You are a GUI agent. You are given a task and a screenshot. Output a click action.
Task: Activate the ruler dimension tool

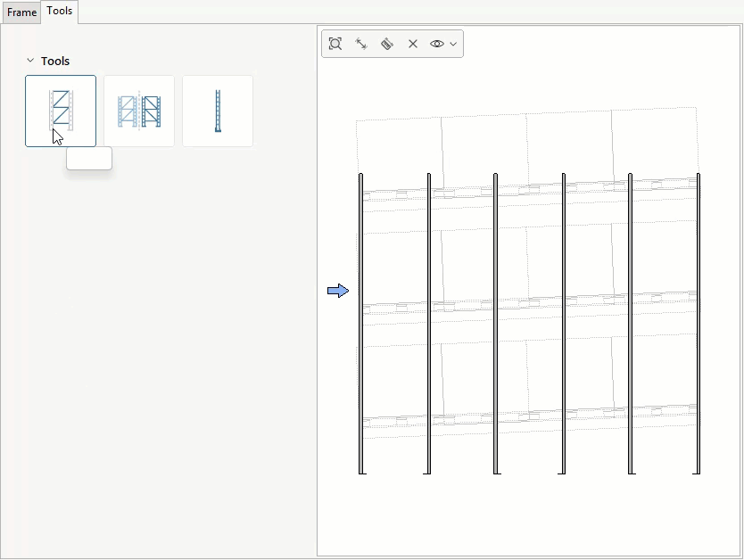[x=387, y=44]
